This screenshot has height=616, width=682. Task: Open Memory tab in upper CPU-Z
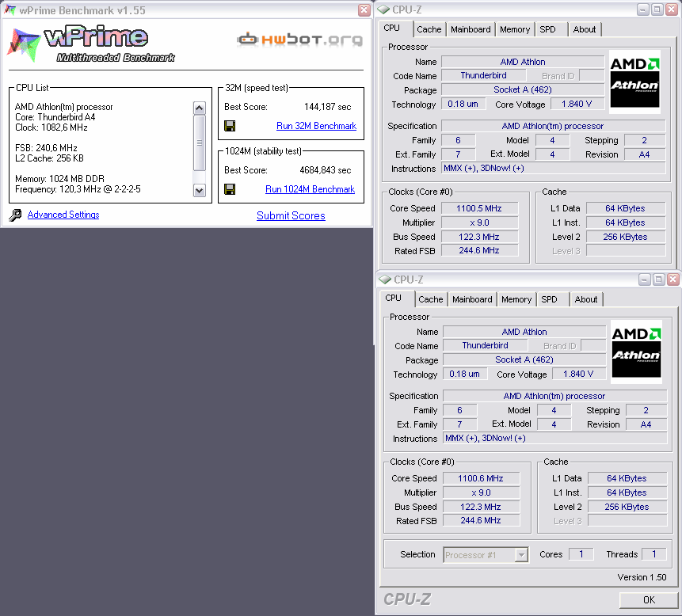pyautogui.click(x=515, y=29)
